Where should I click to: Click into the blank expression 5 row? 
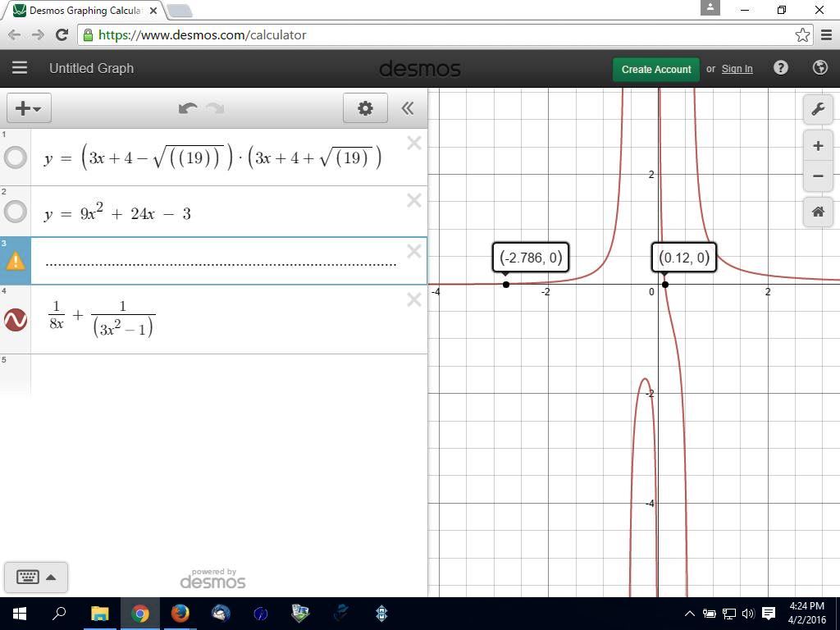coord(230,375)
